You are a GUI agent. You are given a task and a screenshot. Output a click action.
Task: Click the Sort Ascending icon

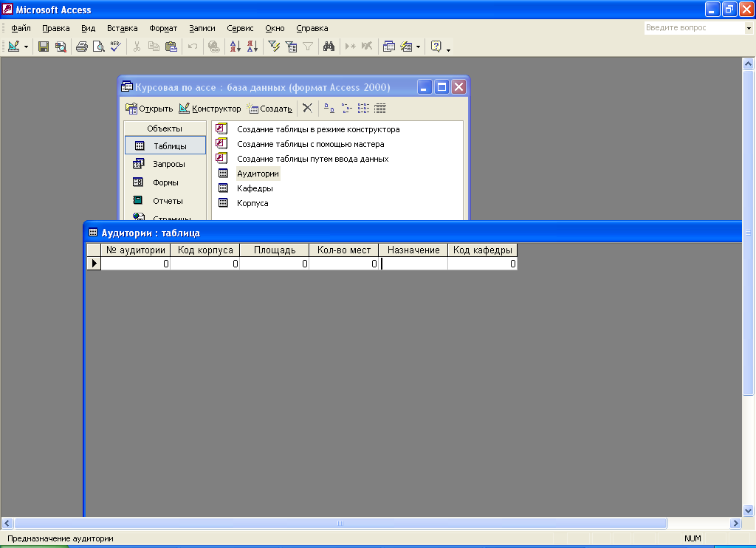coord(236,47)
